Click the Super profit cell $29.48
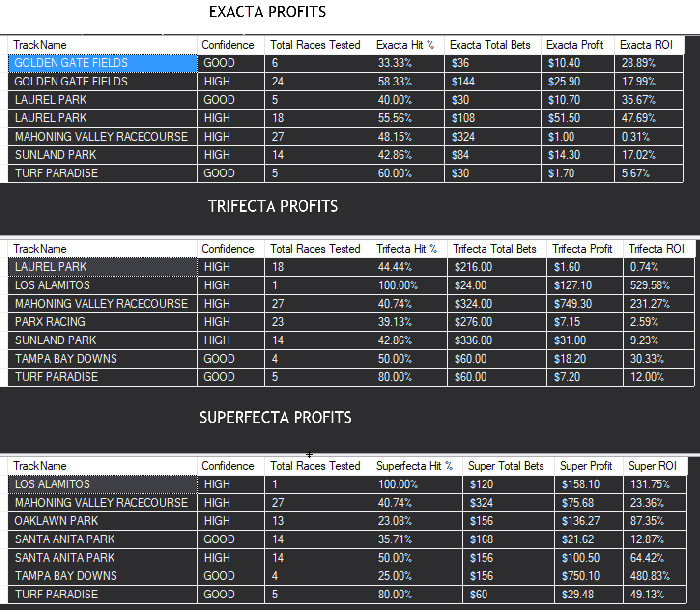700x610 pixels. click(588, 595)
